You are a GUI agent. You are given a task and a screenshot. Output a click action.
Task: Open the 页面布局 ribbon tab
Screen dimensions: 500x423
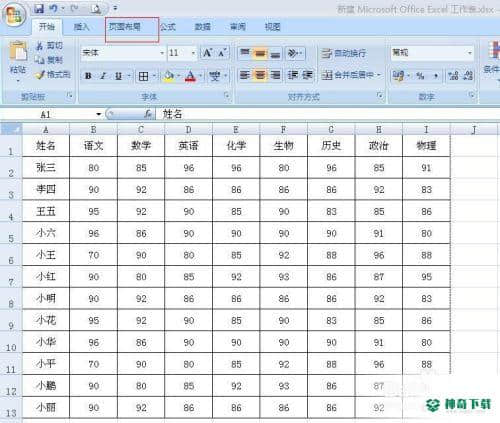coord(125,27)
